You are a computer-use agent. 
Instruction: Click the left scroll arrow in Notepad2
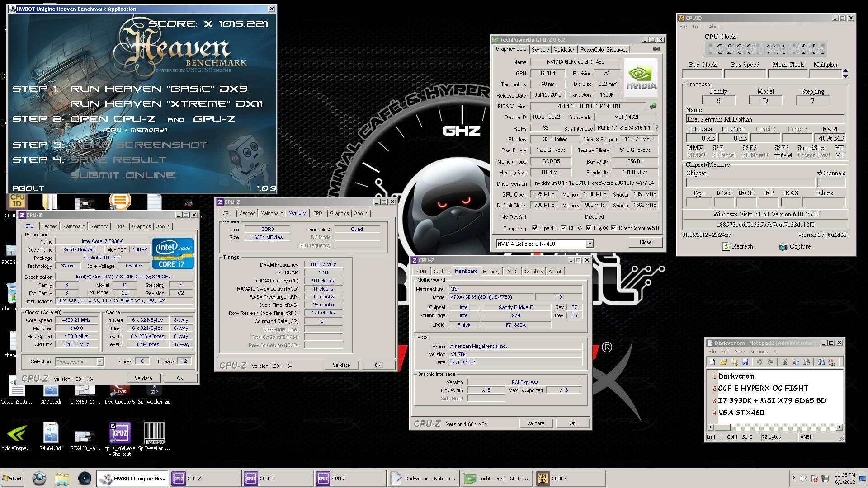[x=710, y=427]
